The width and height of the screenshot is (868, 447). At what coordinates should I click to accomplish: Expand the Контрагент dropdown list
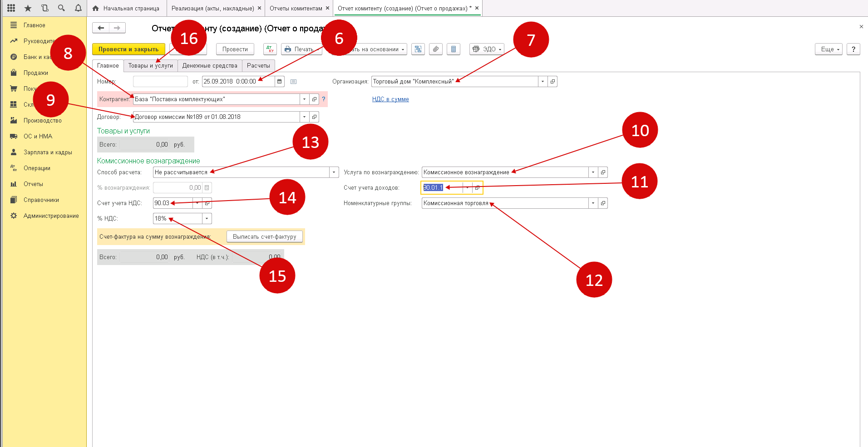coord(304,99)
